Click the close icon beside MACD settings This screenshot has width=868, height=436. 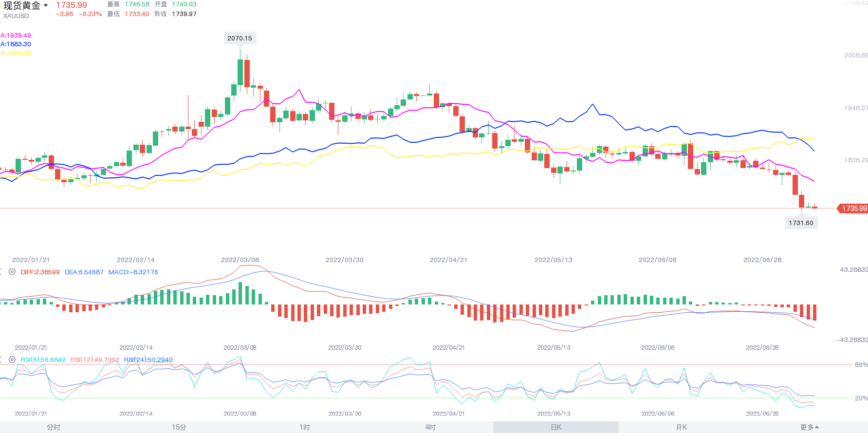tap(1, 272)
